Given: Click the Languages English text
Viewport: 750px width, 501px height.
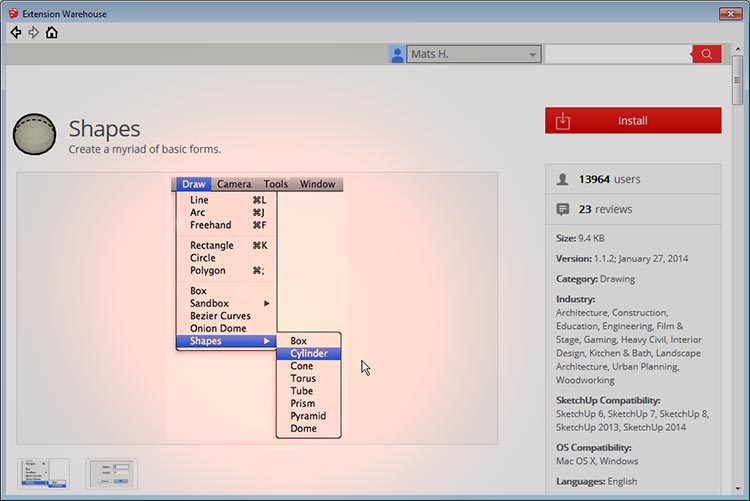Looking at the screenshot, I should tap(596, 481).
